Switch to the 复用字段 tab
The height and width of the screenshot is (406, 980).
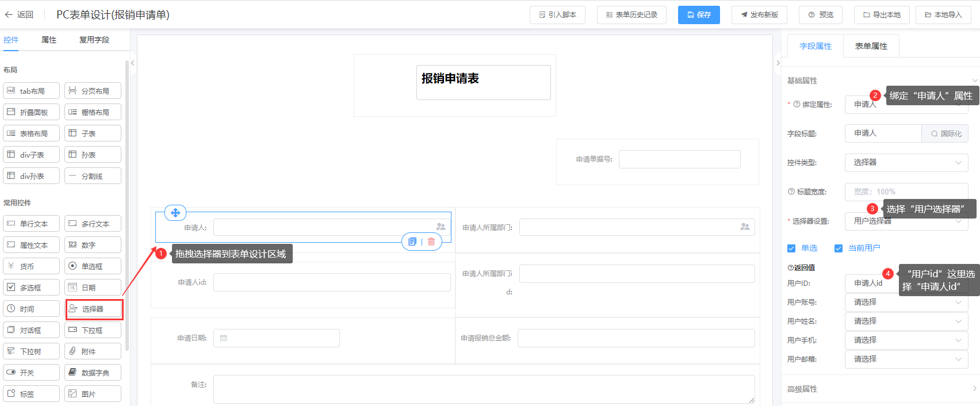(94, 40)
